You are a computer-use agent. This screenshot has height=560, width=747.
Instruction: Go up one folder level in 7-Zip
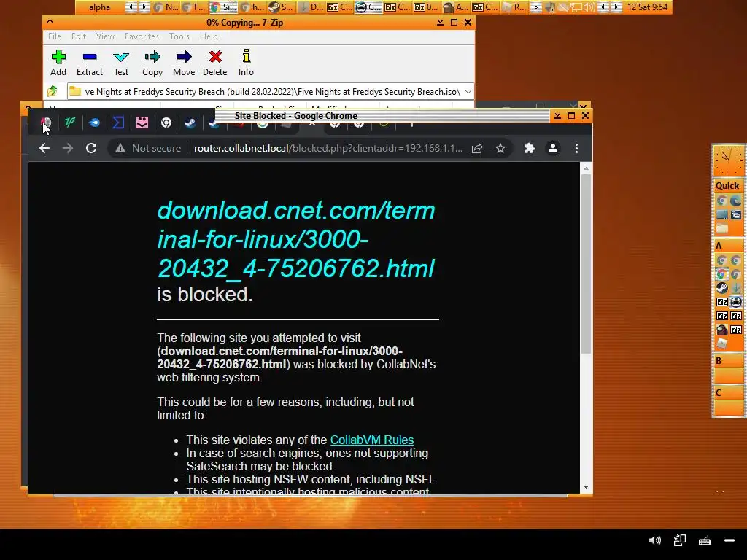pos(53,91)
